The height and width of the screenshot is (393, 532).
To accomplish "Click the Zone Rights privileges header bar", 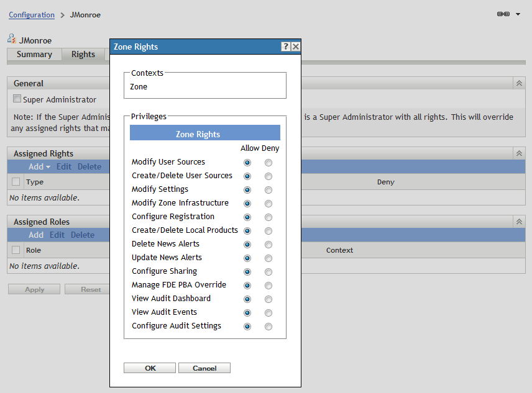I will (x=205, y=132).
